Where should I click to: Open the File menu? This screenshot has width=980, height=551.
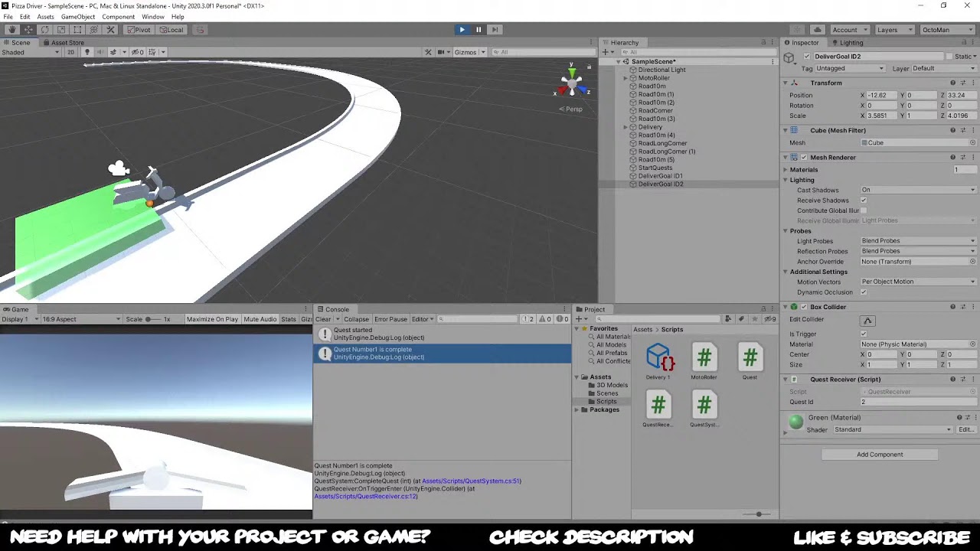(8, 17)
